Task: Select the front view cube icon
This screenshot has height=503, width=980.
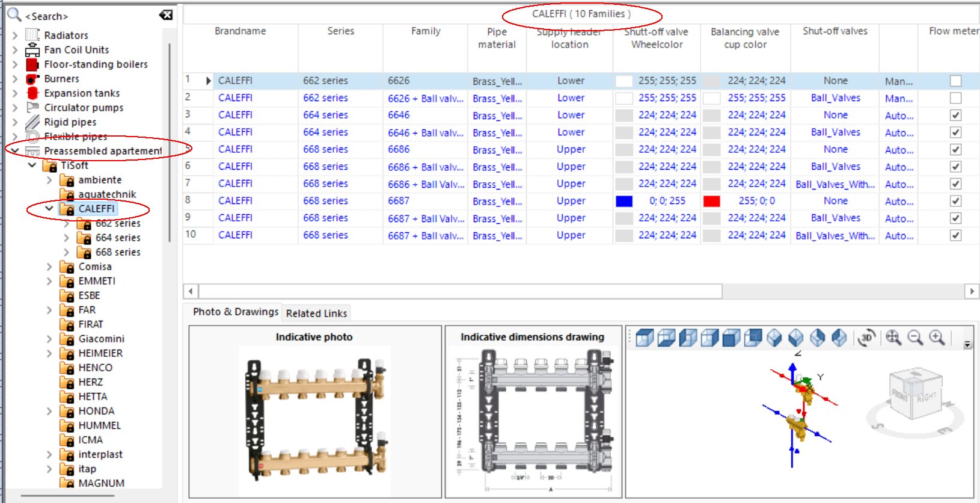Action: tap(731, 338)
